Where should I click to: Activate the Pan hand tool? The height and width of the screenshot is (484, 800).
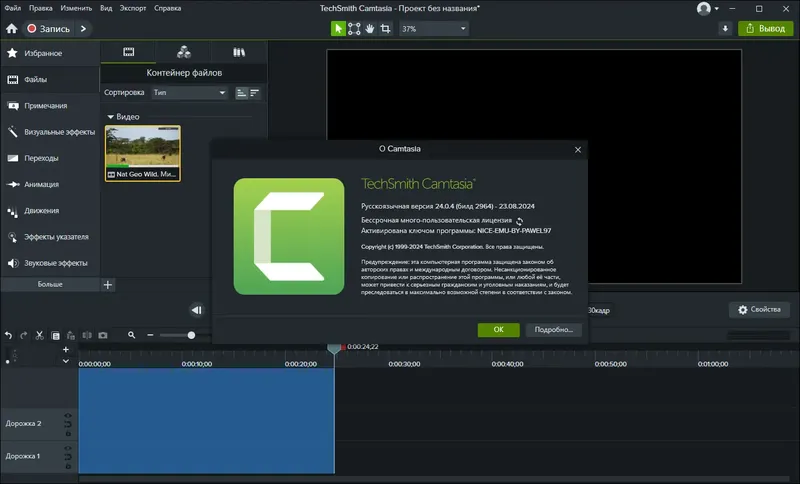tap(370, 29)
